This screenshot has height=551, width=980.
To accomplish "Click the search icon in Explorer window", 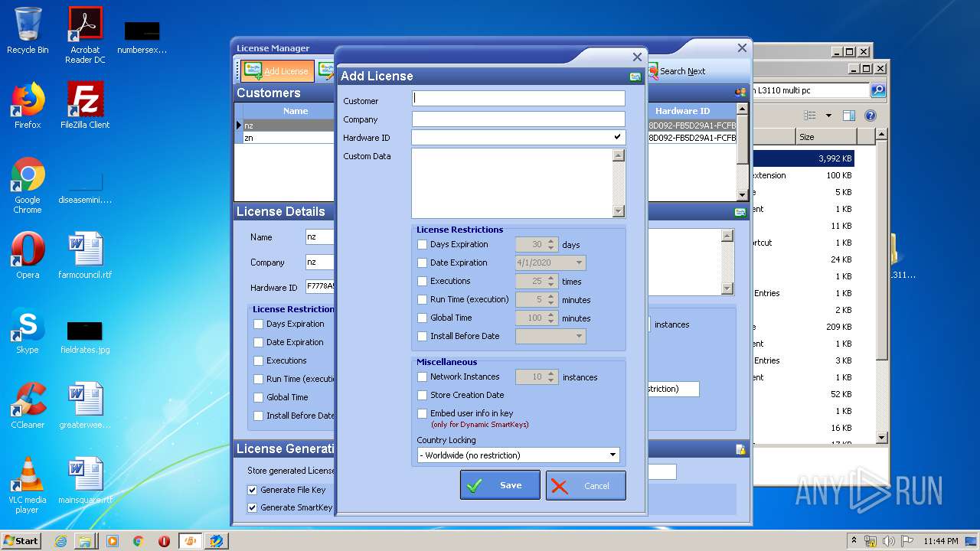I will tap(879, 90).
